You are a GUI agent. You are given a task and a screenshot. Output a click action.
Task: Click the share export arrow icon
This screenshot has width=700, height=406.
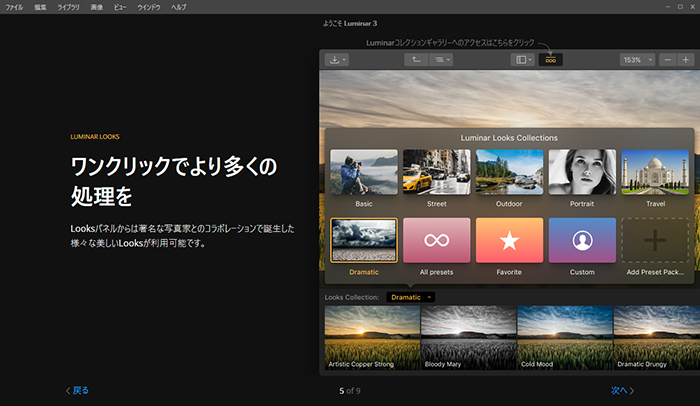pyautogui.click(x=416, y=60)
